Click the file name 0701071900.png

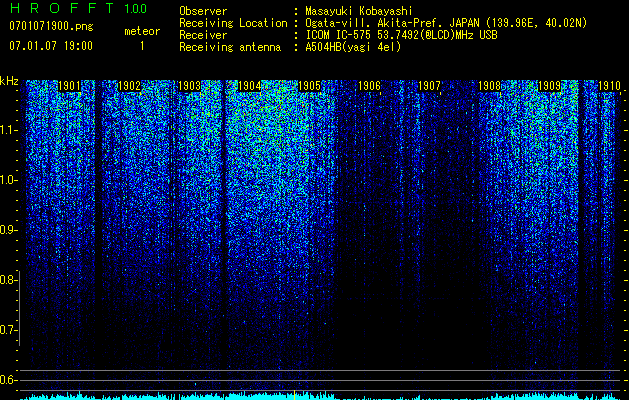tap(51, 27)
